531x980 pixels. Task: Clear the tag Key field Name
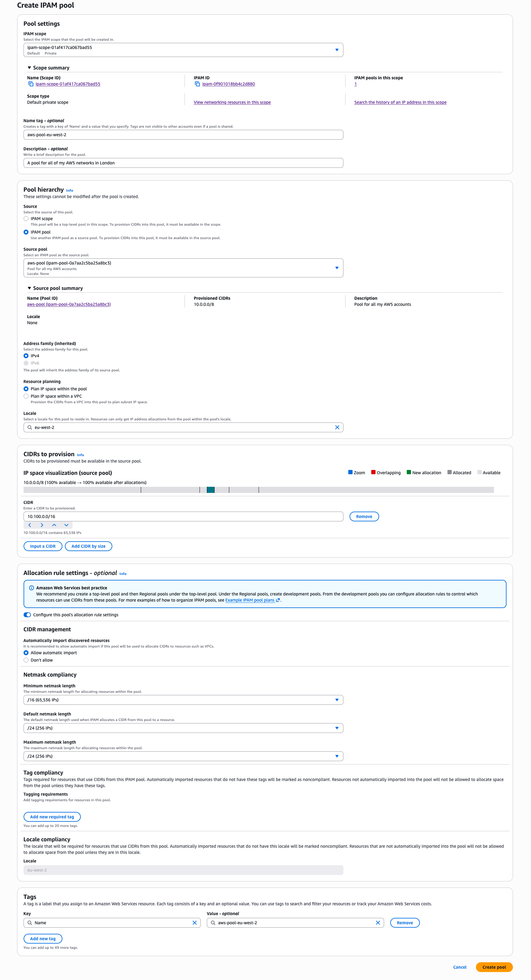[x=194, y=922]
